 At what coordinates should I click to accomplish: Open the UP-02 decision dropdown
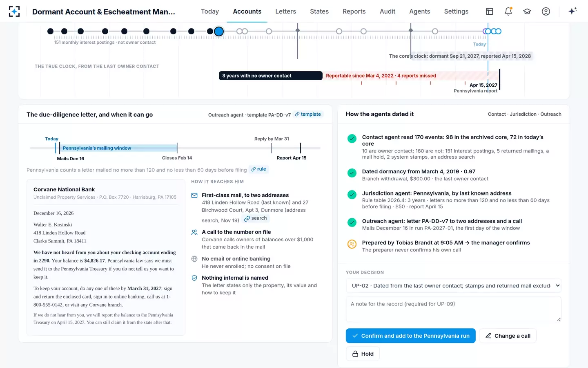(454, 286)
